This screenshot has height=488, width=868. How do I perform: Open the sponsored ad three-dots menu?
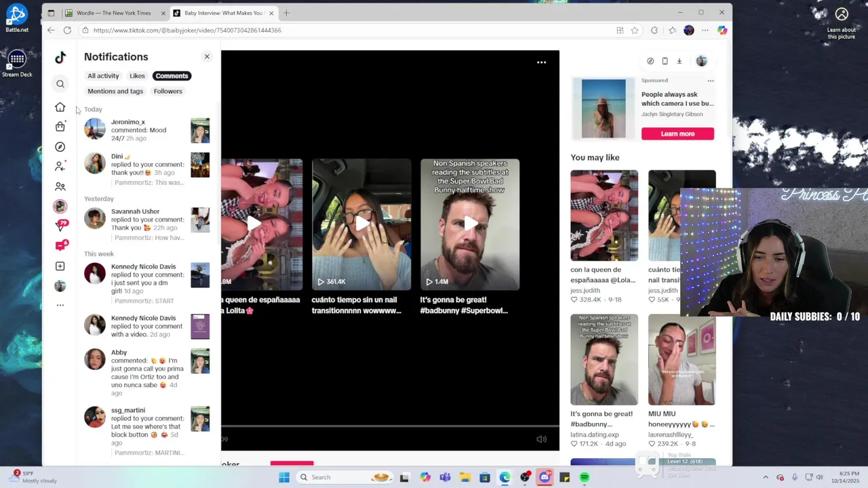click(x=710, y=81)
